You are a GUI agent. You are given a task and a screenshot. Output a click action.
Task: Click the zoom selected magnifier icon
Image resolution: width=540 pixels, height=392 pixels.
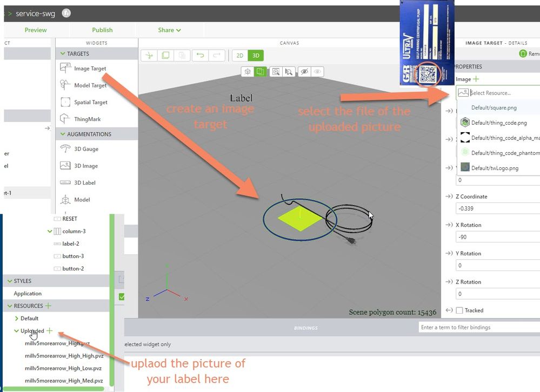coord(289,71)
